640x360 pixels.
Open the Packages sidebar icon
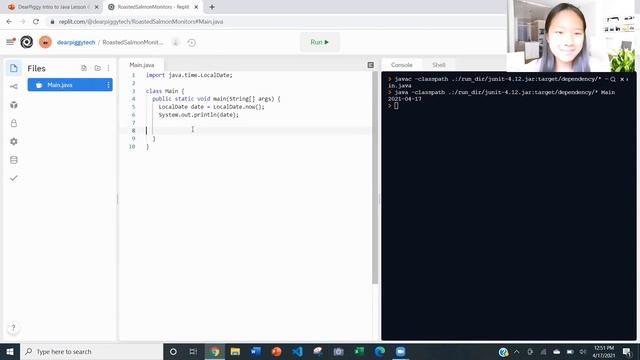point(13,105)
